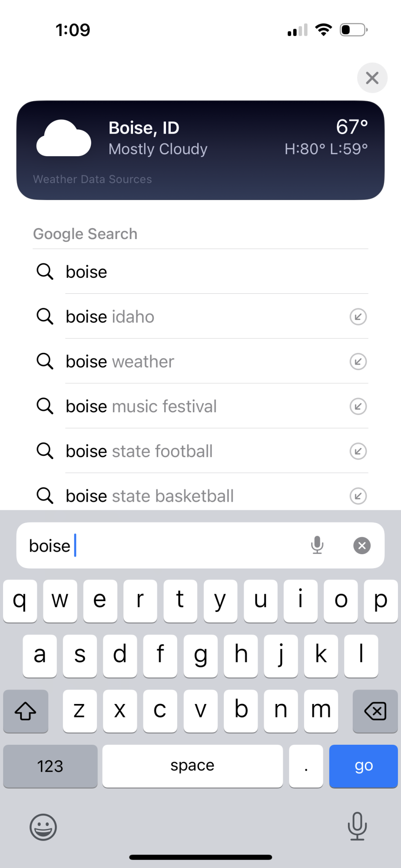Tap the microphone icon in the search field
This screenshot has width=401, height=868.
point(317,546)
